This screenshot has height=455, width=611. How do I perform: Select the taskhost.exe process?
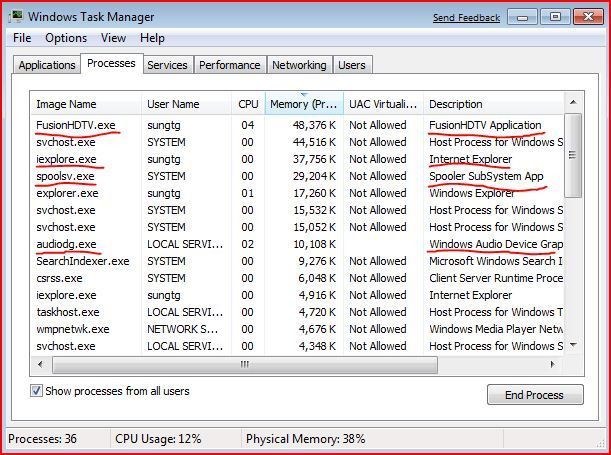coord(297,312)
